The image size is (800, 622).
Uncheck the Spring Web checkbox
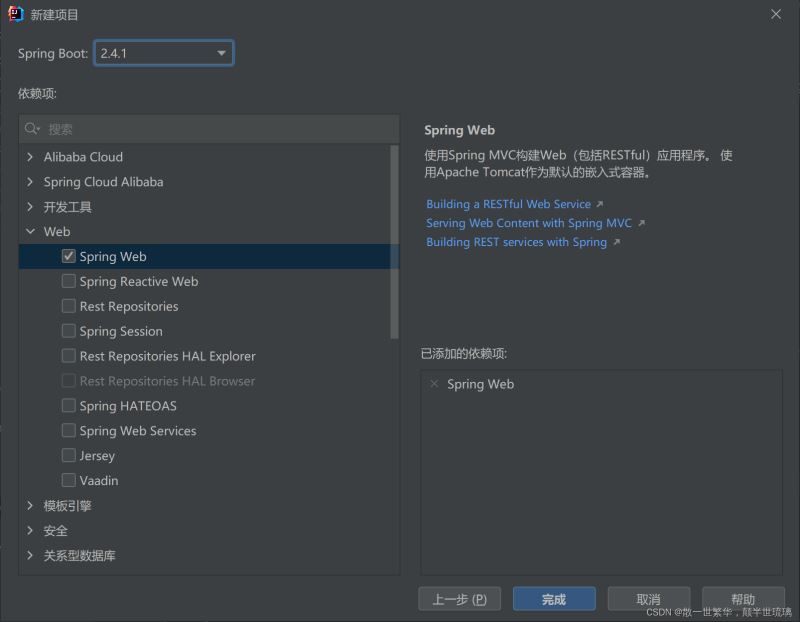click(x=69, y=256)
